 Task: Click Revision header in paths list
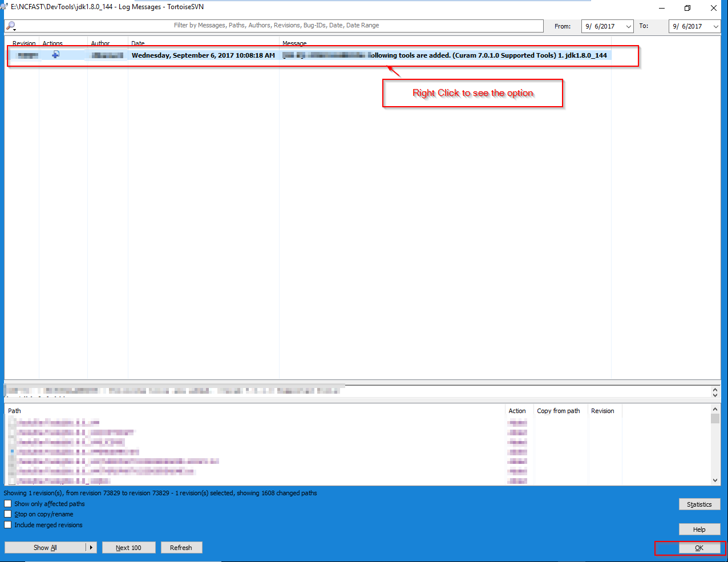pos(603,411)
